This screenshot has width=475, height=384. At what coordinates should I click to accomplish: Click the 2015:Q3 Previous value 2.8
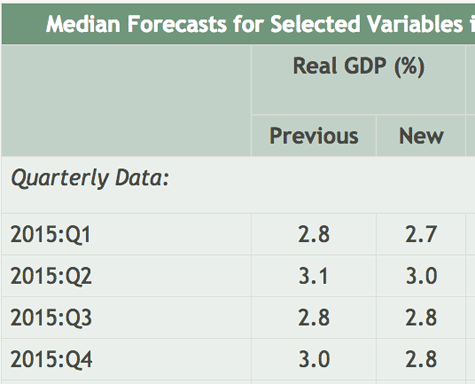pyautogui.click(x=314, y=317)
